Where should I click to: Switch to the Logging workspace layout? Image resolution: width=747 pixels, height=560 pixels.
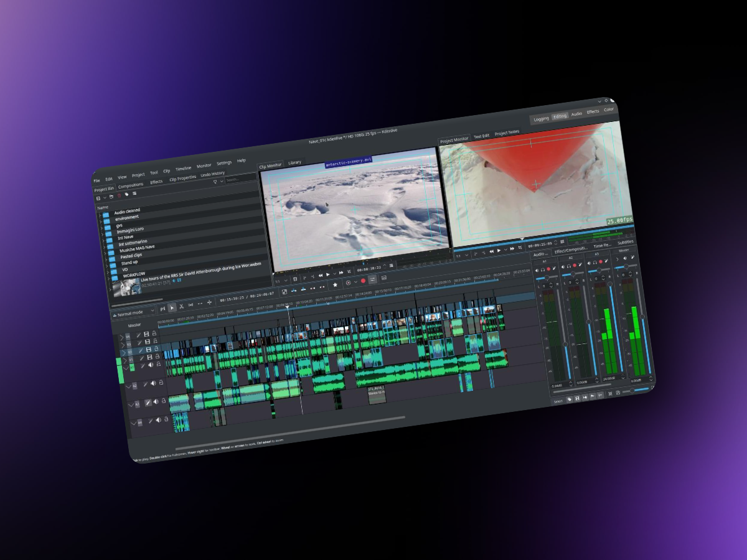coord(541,119)
